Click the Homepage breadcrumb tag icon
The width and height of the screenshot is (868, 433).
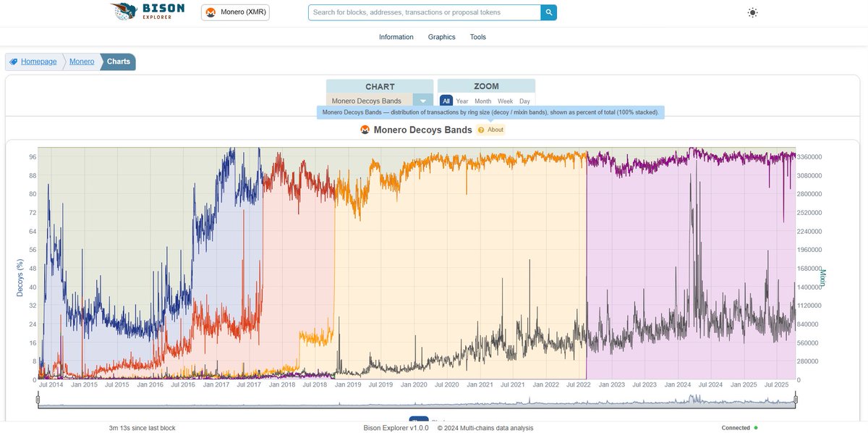14,62
